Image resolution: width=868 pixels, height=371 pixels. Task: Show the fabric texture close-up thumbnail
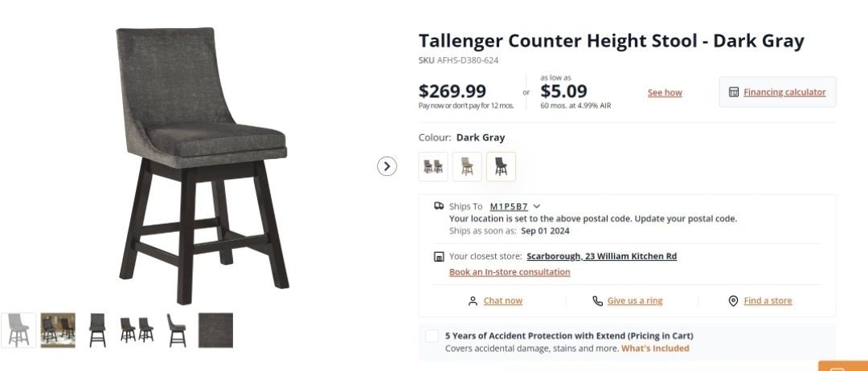click(215, 330)
